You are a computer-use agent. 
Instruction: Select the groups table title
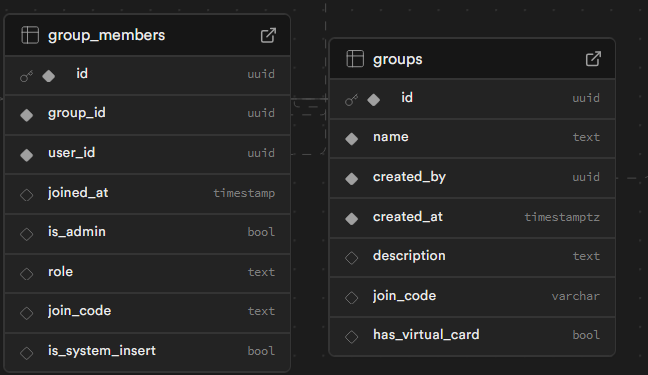[x=398, y=60]
